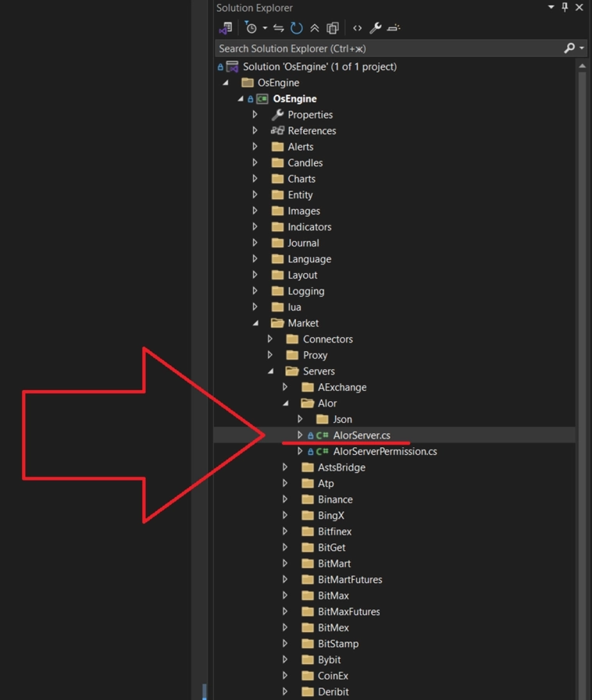Click the open Alor folder icon
This screenshot has height=700, width=592.
[x=308, y=403]
